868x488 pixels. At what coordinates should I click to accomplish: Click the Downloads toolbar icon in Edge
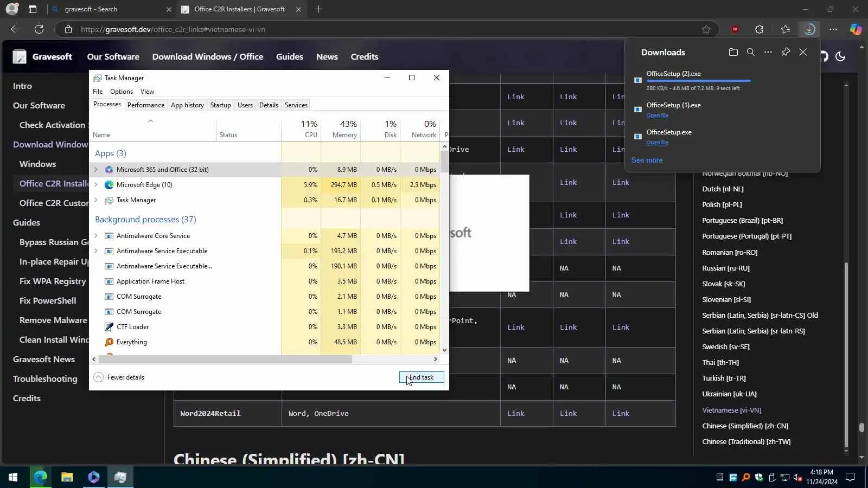click(x=809, y=29)
